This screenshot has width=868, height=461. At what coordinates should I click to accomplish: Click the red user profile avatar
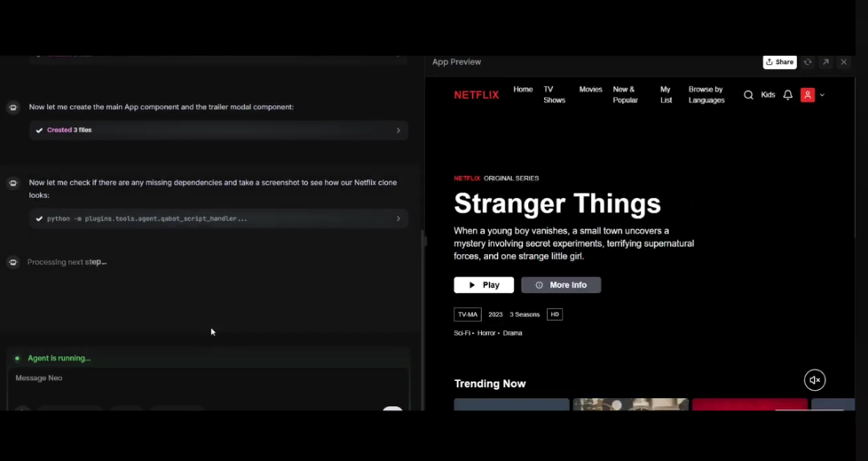point(808,95)
